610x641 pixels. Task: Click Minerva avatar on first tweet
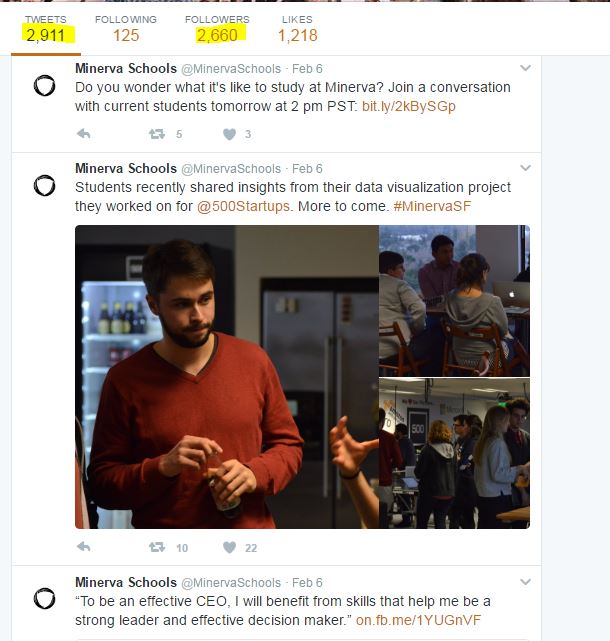point(44,86)
